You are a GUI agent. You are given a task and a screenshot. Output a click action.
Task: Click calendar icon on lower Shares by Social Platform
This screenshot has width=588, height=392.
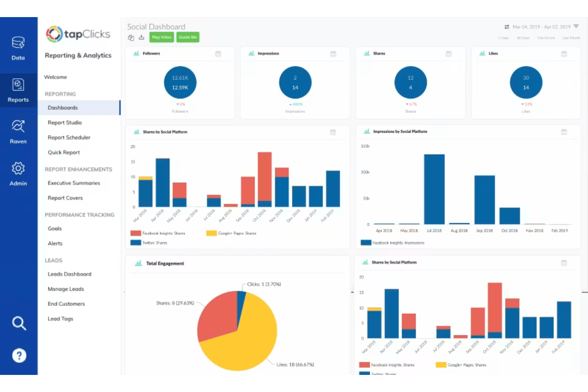point(564,263)
